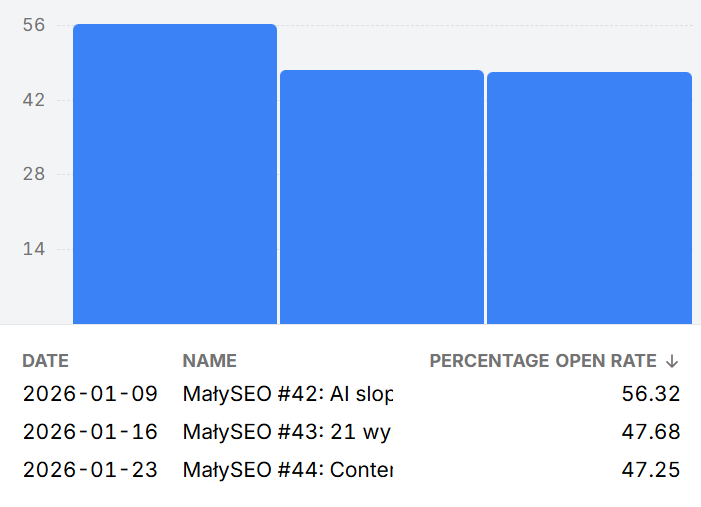Open MałySEO #43: 21 wy row
This screenshot has width=701, height=507.
pos(286,432)
